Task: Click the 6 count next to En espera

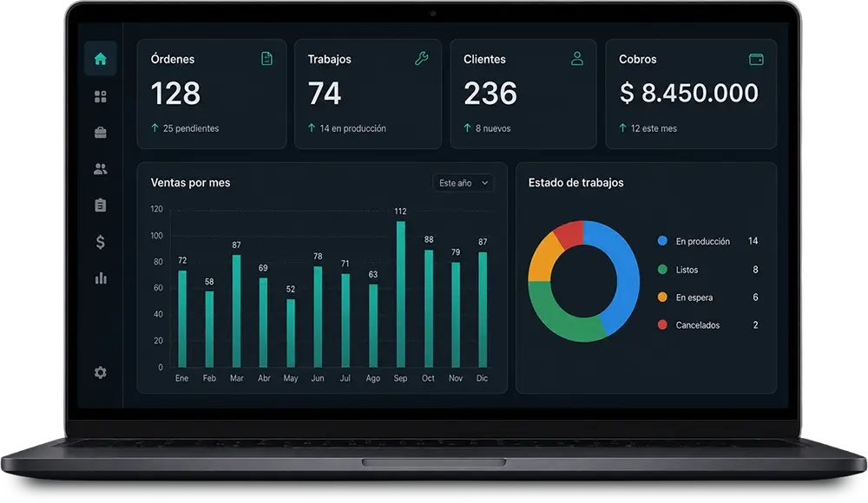Action: coord(755,297)
